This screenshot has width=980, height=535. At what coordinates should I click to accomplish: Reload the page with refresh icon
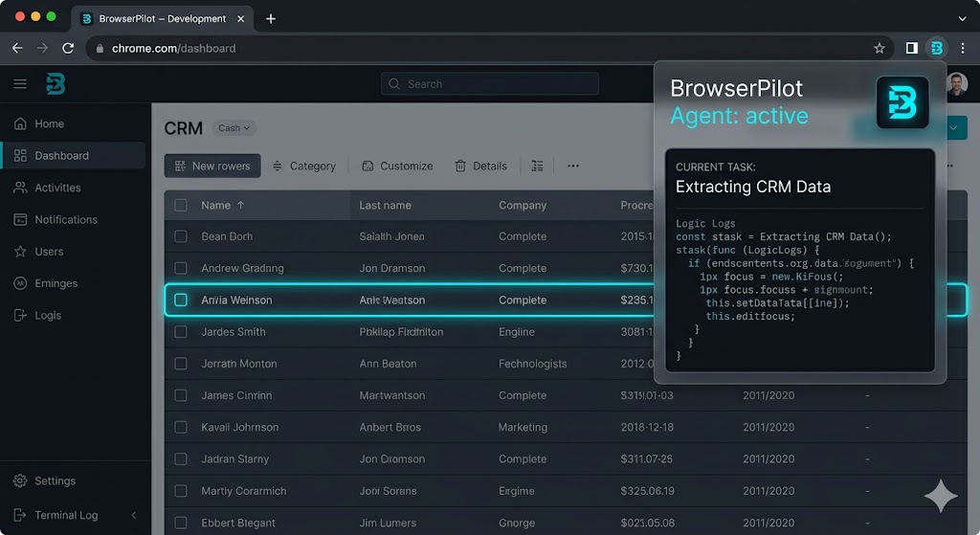(x=68, y=48)
